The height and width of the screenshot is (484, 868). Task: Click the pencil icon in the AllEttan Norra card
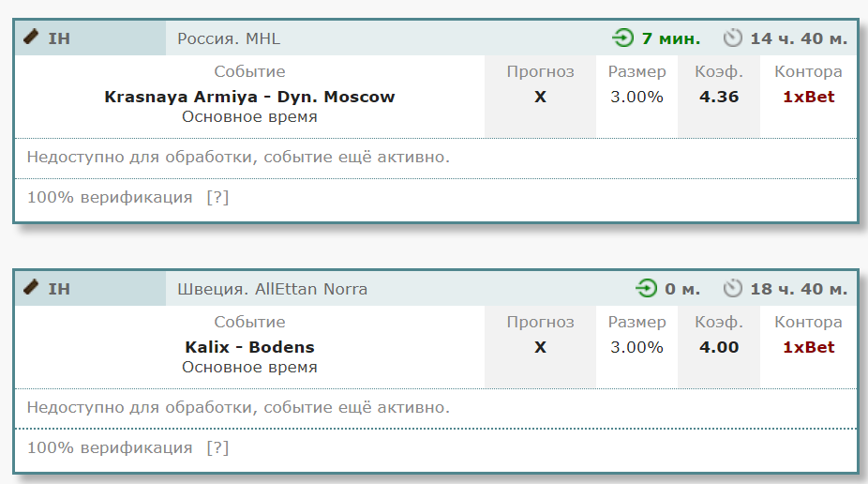coord(31,288)
